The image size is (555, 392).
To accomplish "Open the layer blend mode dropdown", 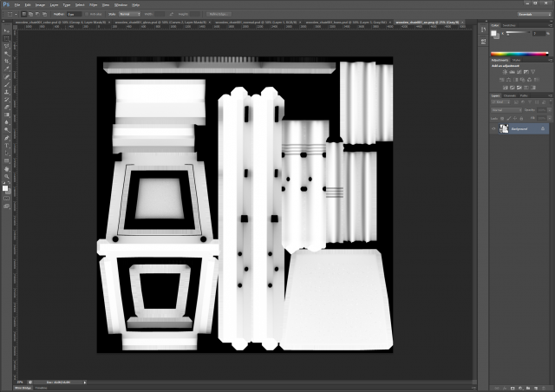I will (506, 110).
